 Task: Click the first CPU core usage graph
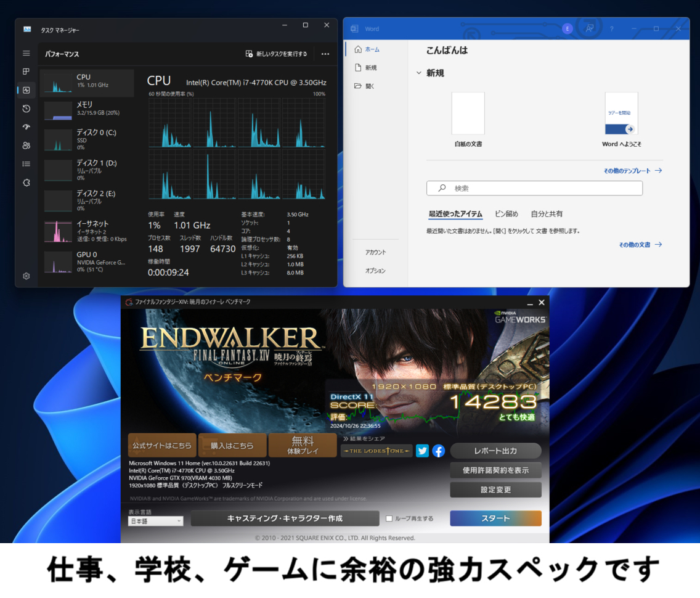tap(169, 123)
